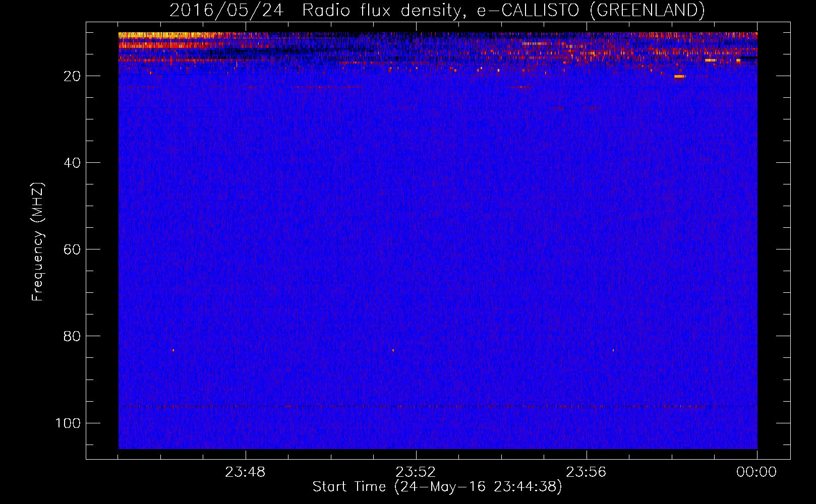Click the frequency tick label 100
This screenshot has height=504, width=816.
pos(68,423)
